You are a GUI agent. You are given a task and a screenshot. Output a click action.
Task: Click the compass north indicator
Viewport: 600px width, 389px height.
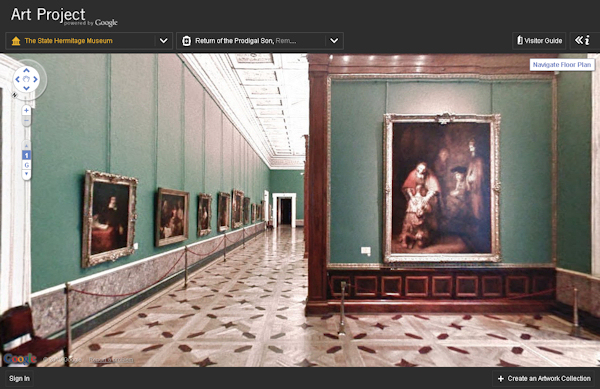coord(15,95)
